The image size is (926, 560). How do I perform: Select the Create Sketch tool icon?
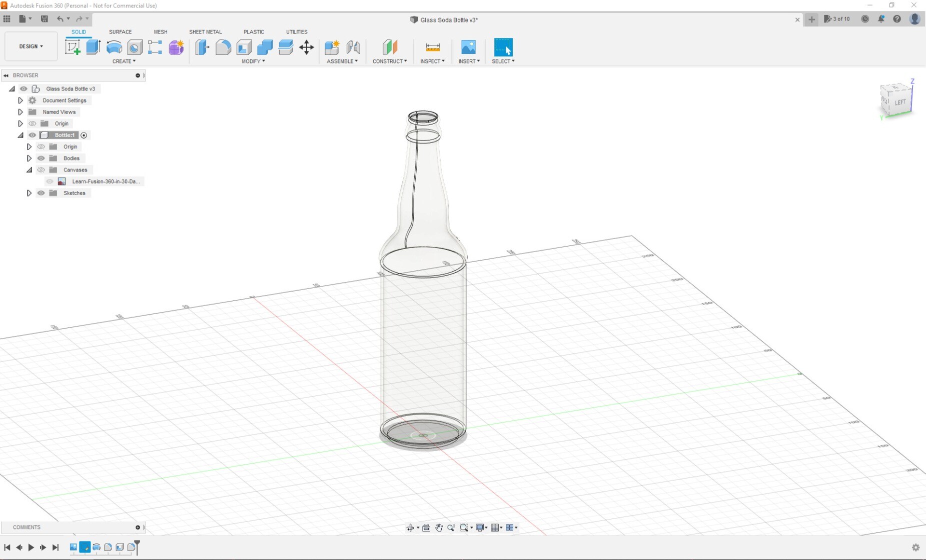pyautogui.click(x=73, y=47)
